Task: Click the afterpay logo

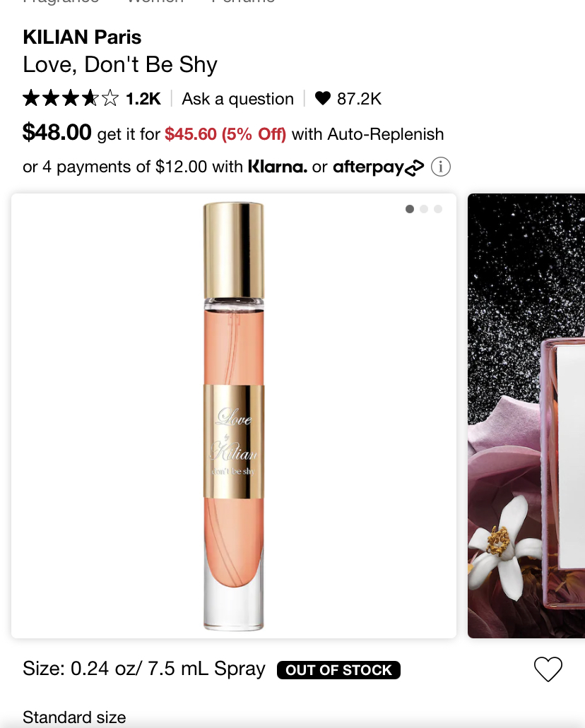Action: click(378, 167)
